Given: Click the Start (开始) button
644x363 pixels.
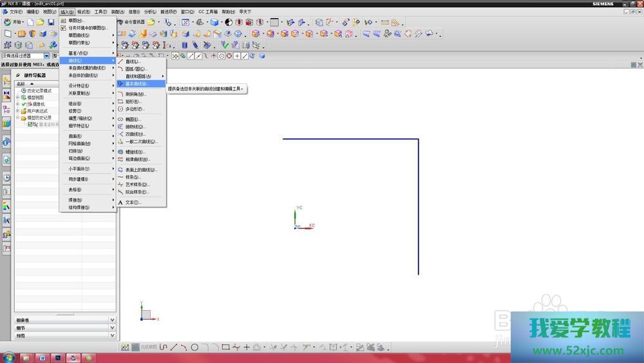Looking at the screenshot, I should click(14, 22).
